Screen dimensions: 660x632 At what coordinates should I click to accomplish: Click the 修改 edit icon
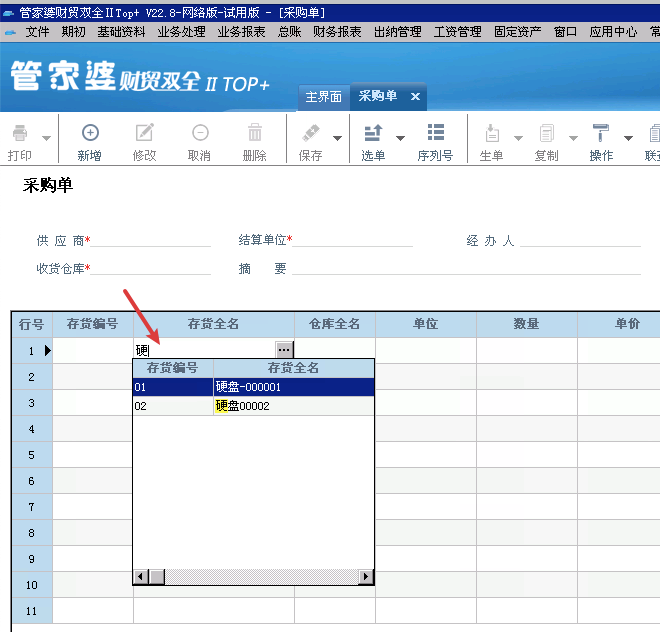pos(144,133)
